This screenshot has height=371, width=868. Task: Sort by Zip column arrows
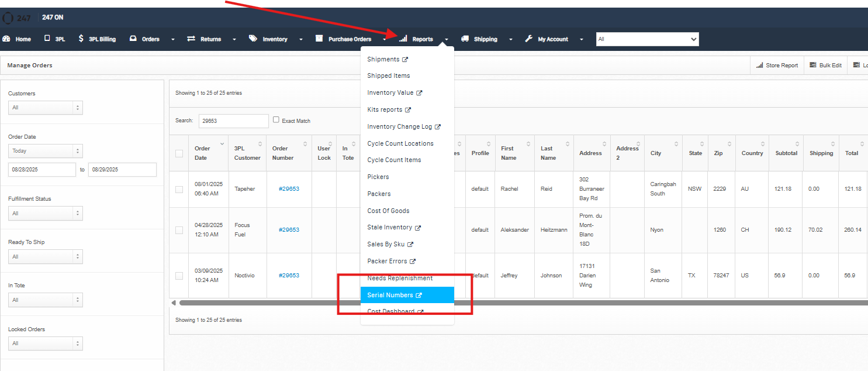tap(728, 144)
